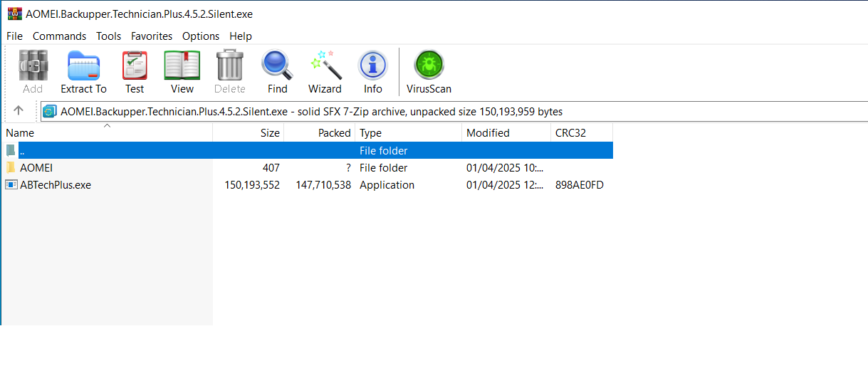Screen dimensions: 868x373
Task: Sort by the Name column header
Action: tap(107, 133)
